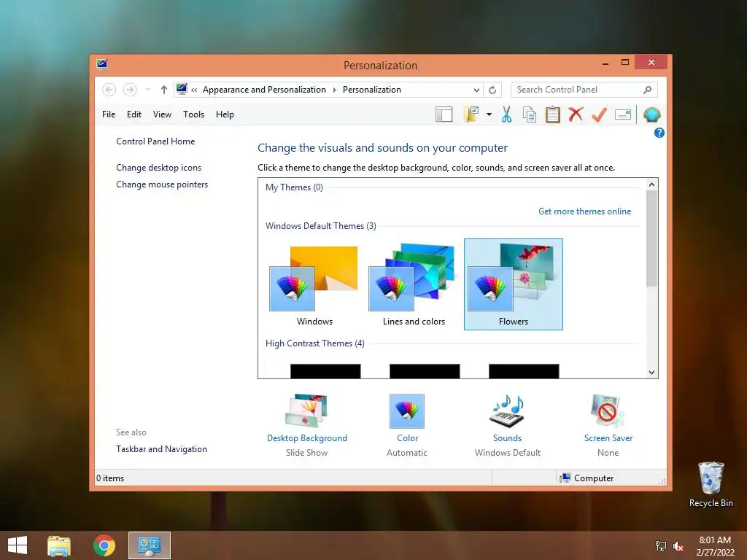Open the Tools menu
This screenshot has height=560, width=747.
point(193,114)
